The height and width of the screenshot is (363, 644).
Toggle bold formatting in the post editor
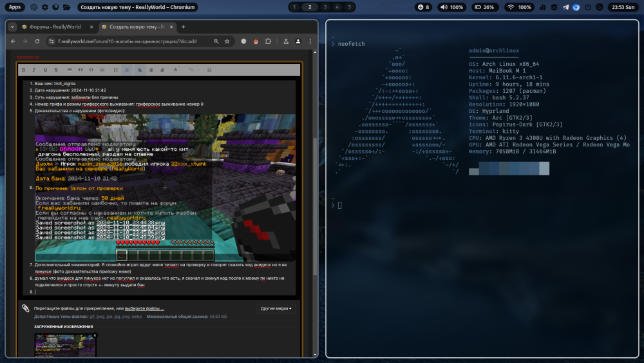click(x=23, y=70)
